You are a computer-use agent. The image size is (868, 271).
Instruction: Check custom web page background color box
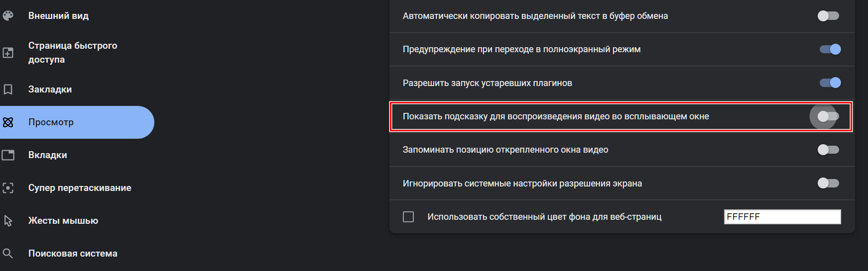click(408, 217)
